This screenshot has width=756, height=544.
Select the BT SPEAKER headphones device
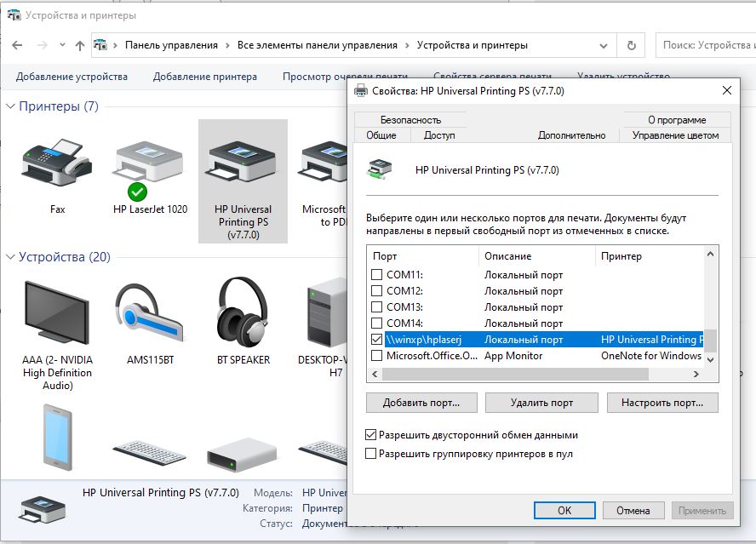pyautogui.click(x=243, y=312)
